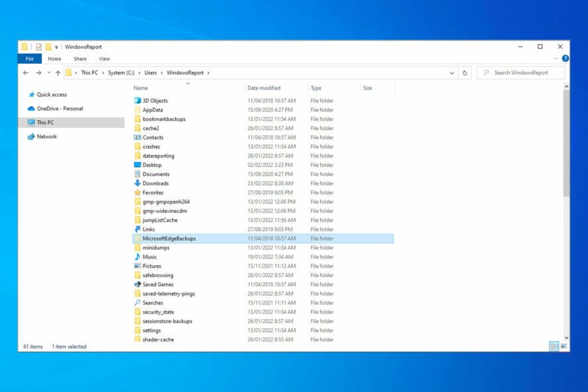Expand the address bar locations dropdown
Viewport: 588px width, 392px height.
pos(452,72)
